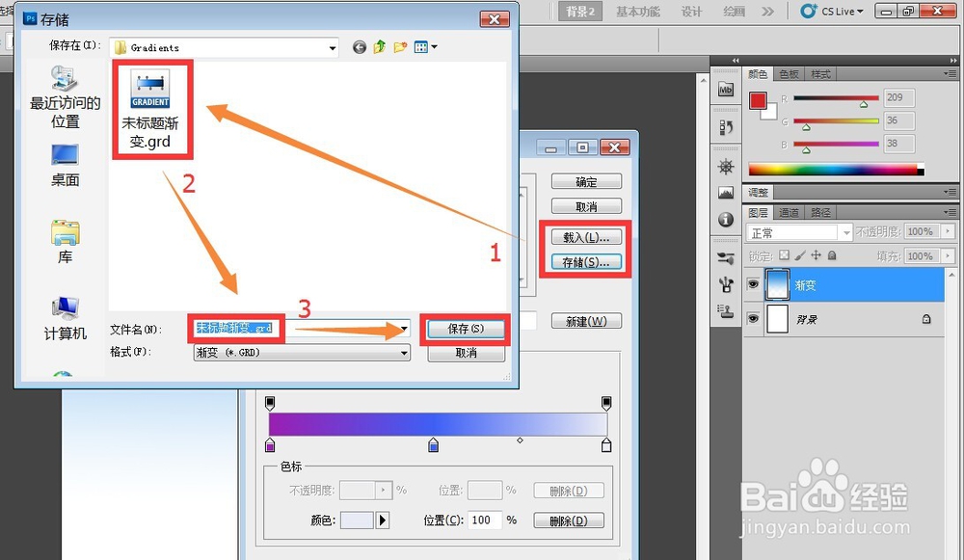Select Recent Places in save dialog sidebar

pos(66,96)
